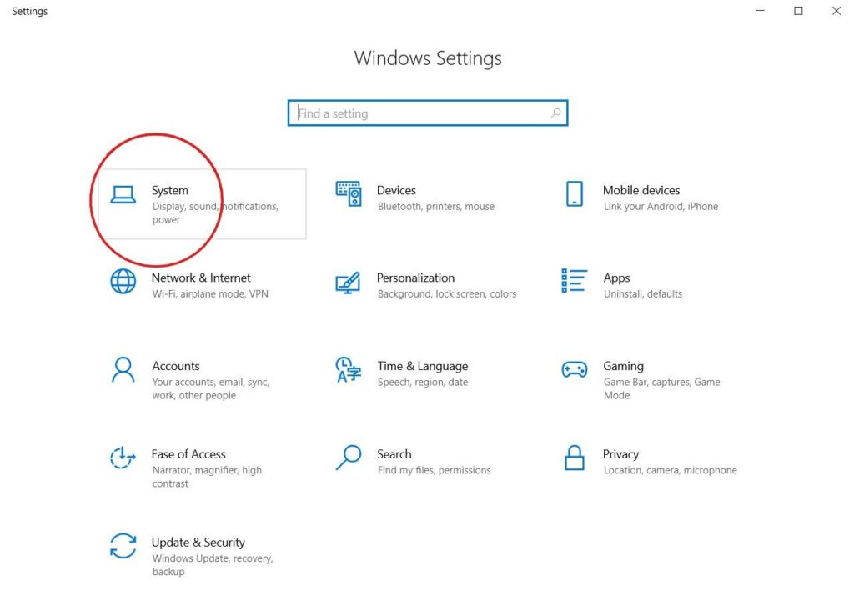Click the magnifier icon in the search box
Image resolution: width=854 pixels, height=616 pixels.
(555, 113)
